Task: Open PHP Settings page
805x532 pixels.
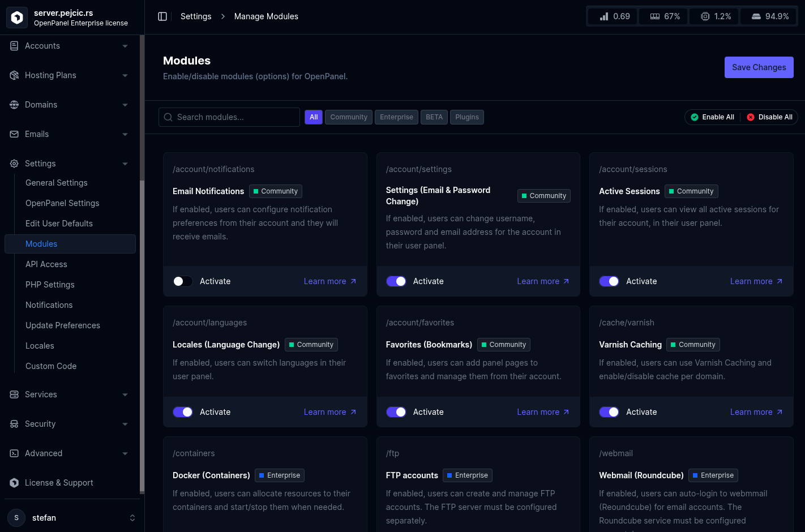Action: pyautogui.click(x=50, y=285)
